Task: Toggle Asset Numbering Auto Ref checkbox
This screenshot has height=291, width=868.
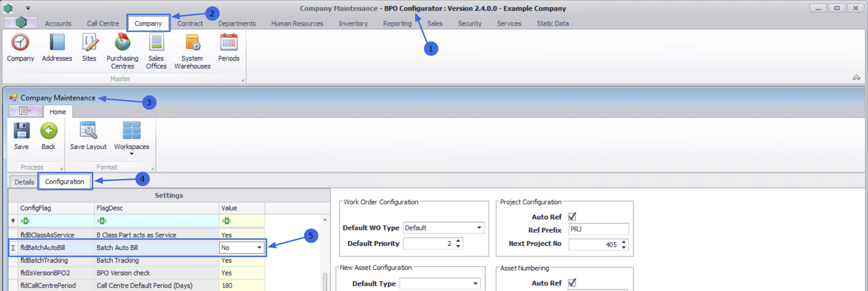Action: pyautogui.click(x=572, y=283)
